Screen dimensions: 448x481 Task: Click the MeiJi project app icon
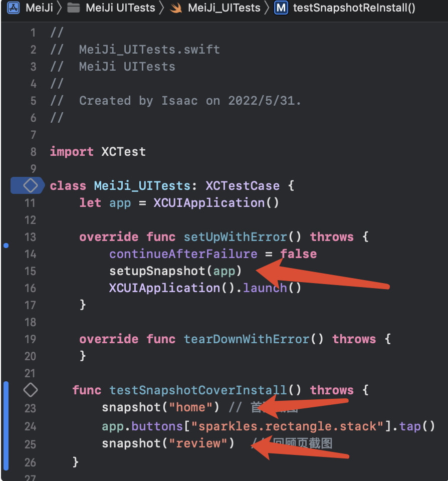coord(13,8)
